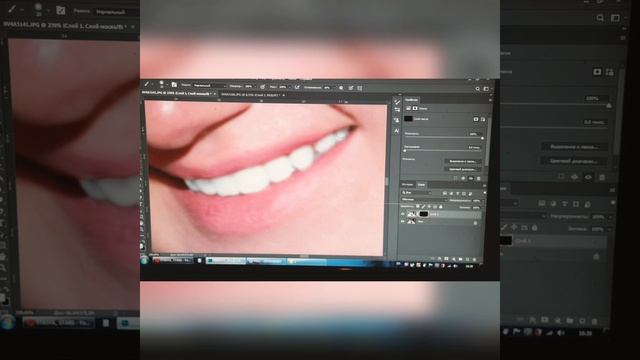
Task: Switch to the Layers tab
Action: point(422,184)
